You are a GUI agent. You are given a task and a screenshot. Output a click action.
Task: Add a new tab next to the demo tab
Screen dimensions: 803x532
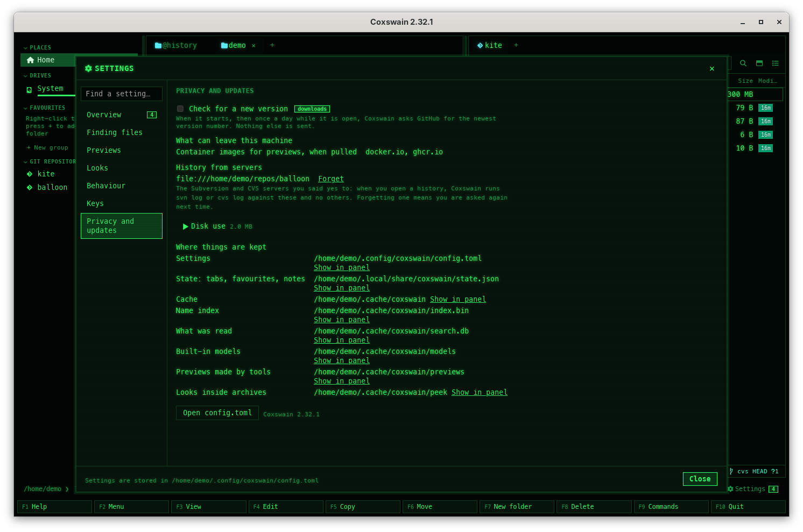[x=272, y=45]
